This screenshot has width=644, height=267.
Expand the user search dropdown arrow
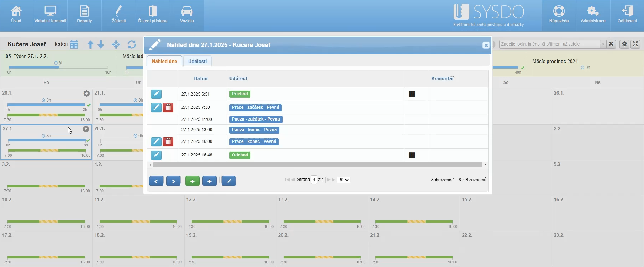point(603,44)
